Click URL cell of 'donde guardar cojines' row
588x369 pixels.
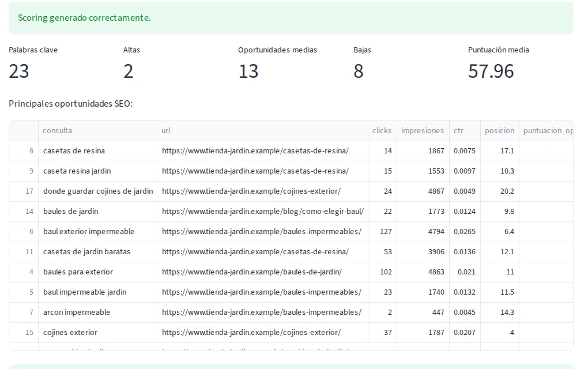[262, 191]
